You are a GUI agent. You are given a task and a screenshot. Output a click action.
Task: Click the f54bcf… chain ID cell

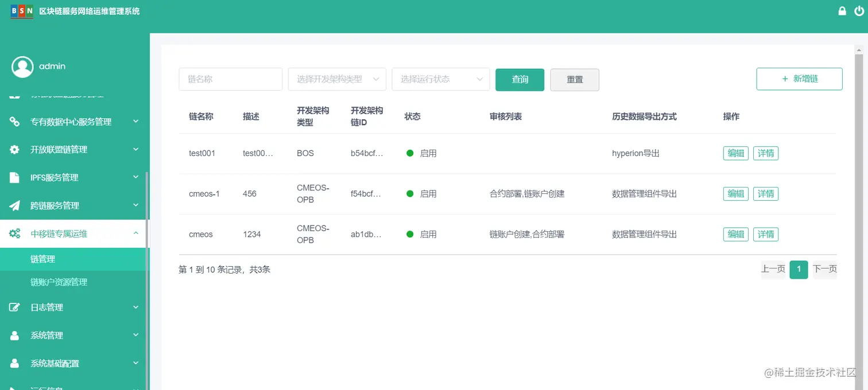367,194
